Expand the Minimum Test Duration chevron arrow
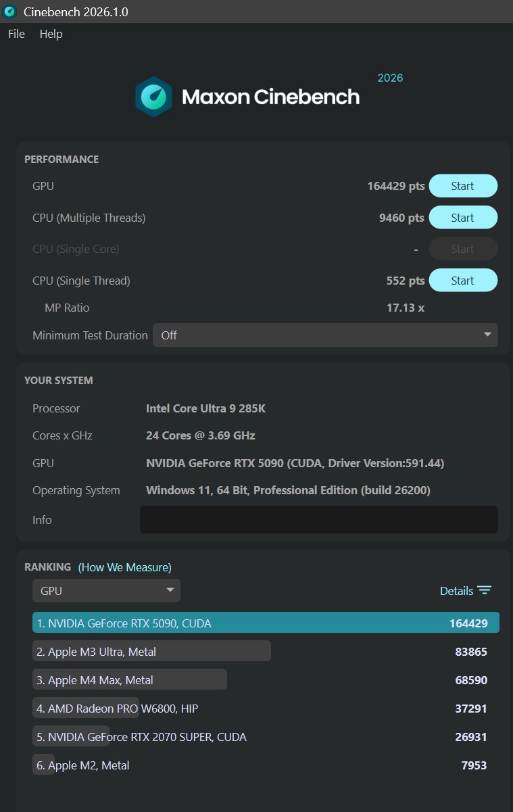 coord(487,334)
